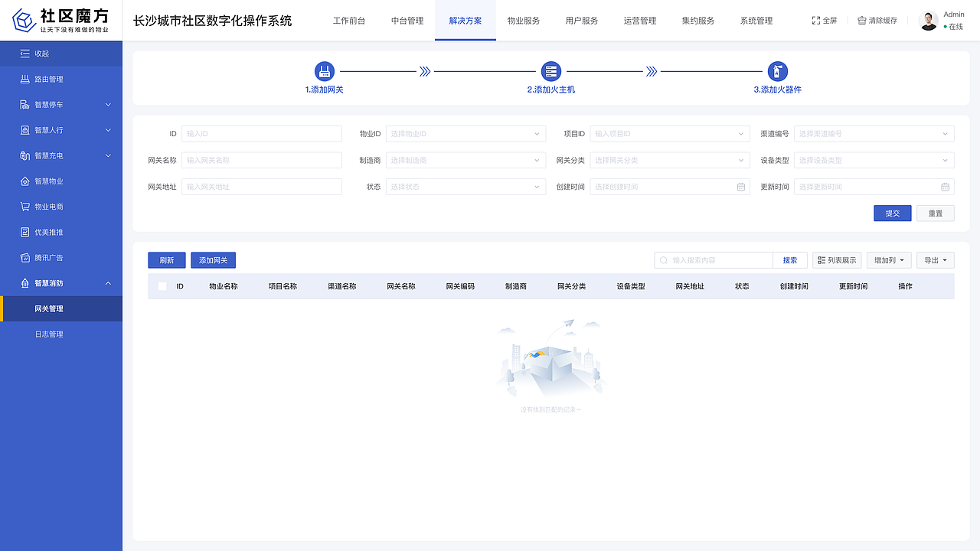Screen dimensions: 980x551
Task: Toggle the select-all checkbox in table header
Action: pos(163,285)
